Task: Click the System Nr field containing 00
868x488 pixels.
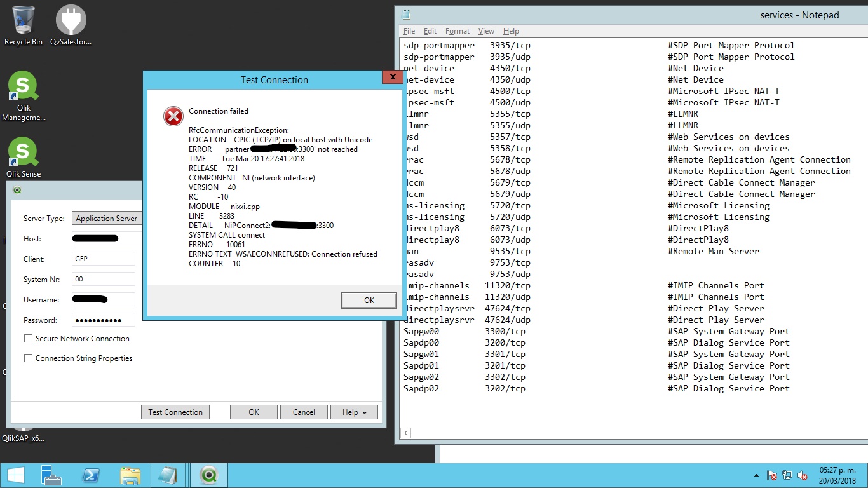Action: (x=103, y=279)
